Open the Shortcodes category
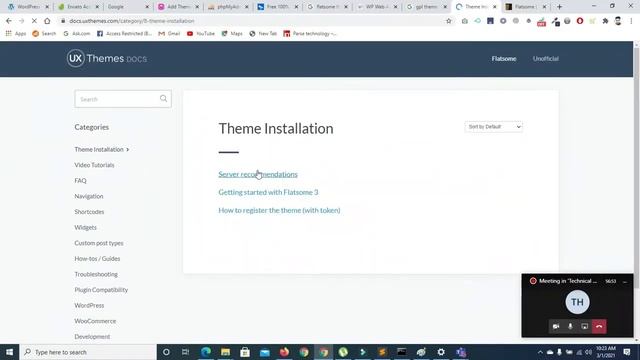This screenshot has width=640, height=360. [x=89, y=211]
